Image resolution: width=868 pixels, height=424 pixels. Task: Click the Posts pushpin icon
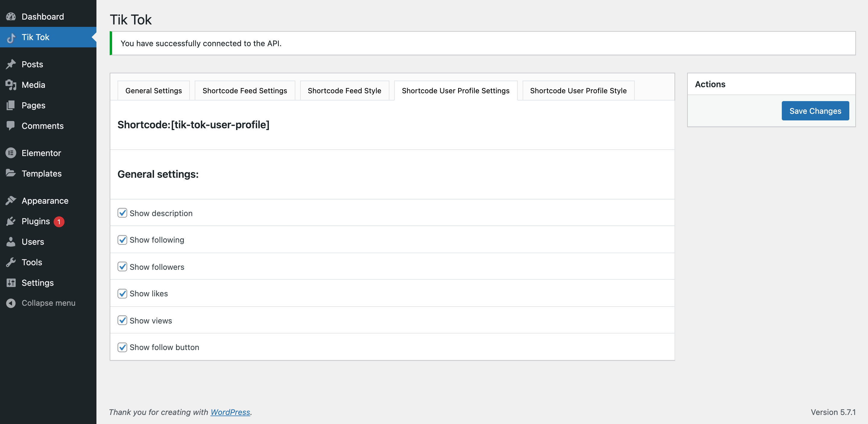tap(11, 64)
